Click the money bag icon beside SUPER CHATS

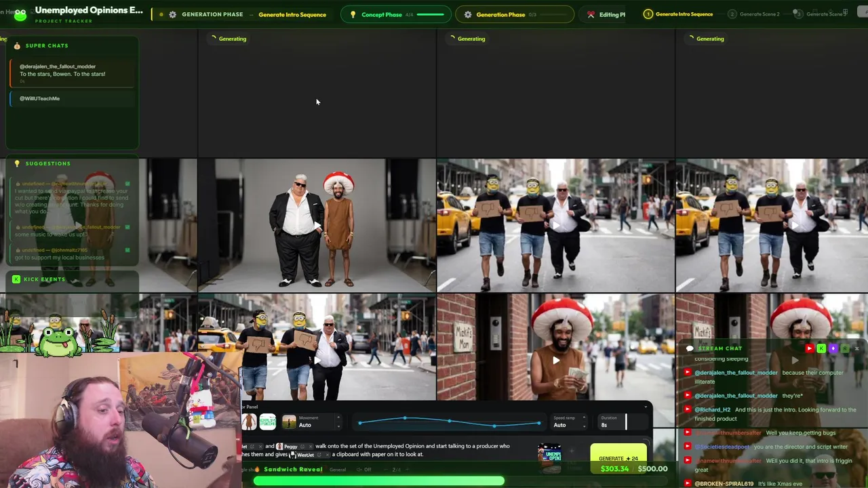tap(17, 45)
